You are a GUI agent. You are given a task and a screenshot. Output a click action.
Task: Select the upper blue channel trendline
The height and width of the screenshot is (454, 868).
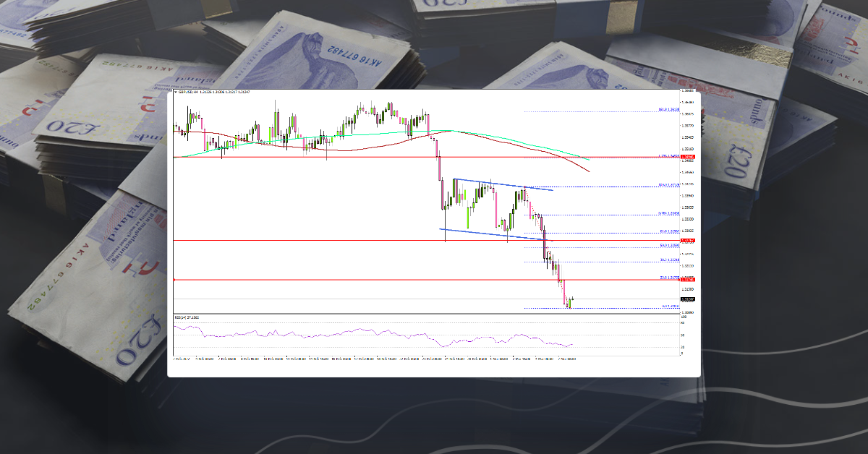pos(503,184)
